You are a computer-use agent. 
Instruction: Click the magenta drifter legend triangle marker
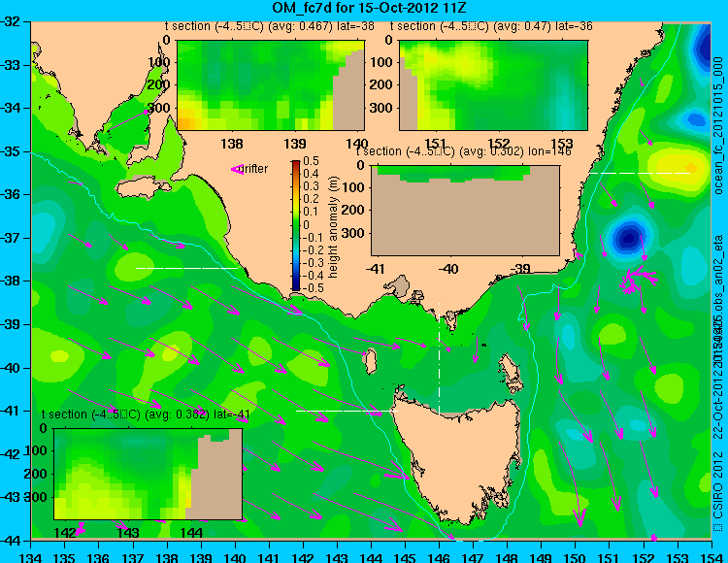click(237, 170)
